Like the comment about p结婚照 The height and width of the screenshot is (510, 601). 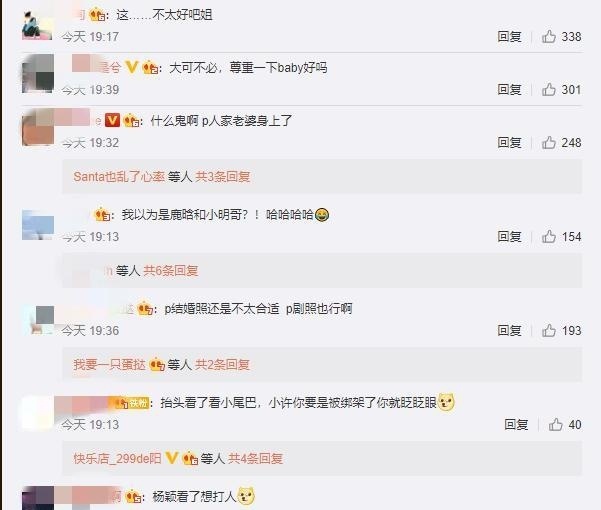549,330
